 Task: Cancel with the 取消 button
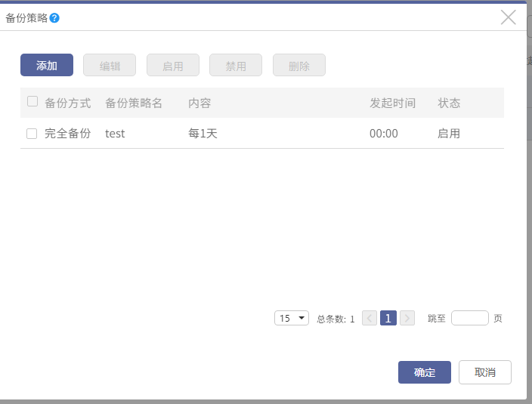pyautogui.click(x=485, y=372)
